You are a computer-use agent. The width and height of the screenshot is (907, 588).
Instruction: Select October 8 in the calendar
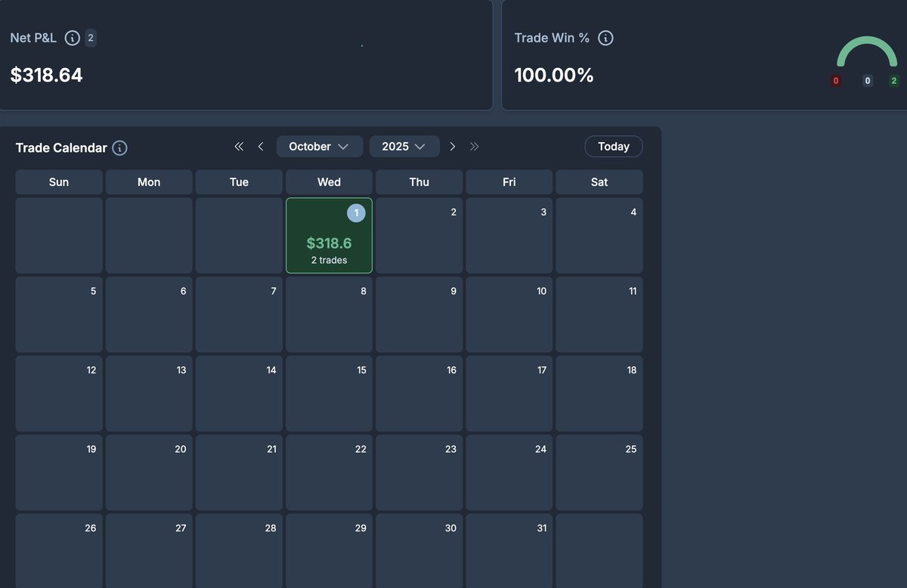329,314
